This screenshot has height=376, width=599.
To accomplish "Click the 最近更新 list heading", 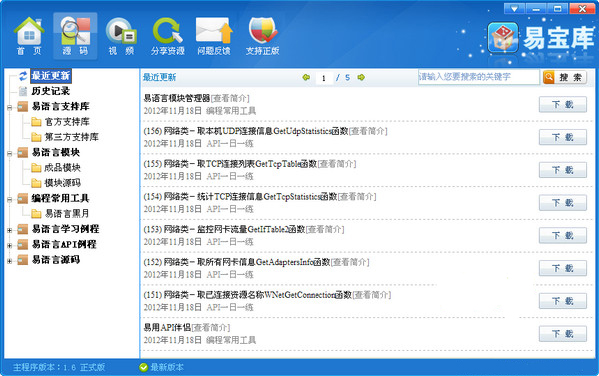I will pos(159,77).
